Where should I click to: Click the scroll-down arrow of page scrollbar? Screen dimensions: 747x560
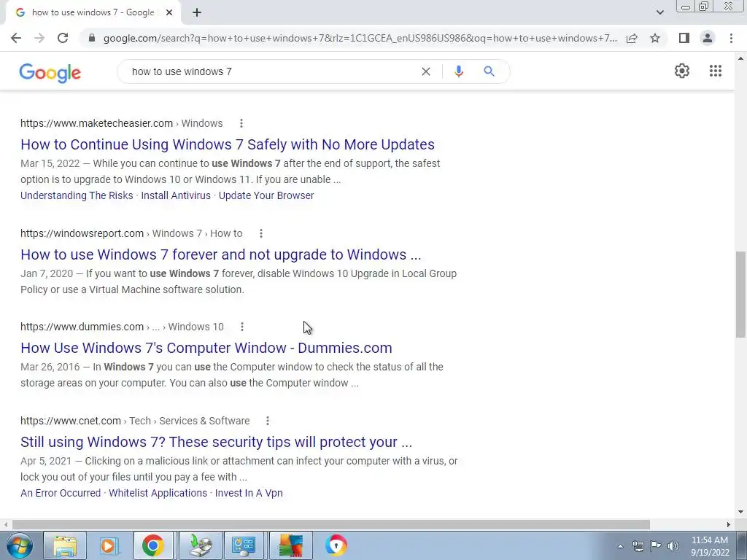pos(741,513)
